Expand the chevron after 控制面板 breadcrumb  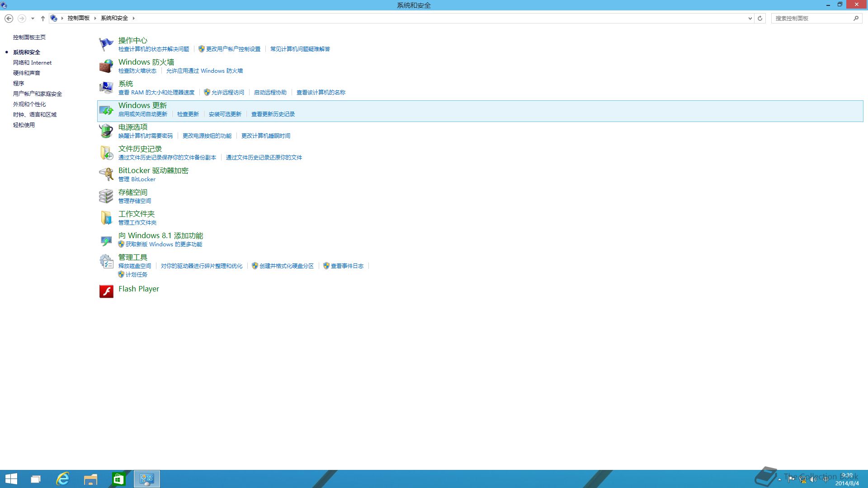click(95, 18)
